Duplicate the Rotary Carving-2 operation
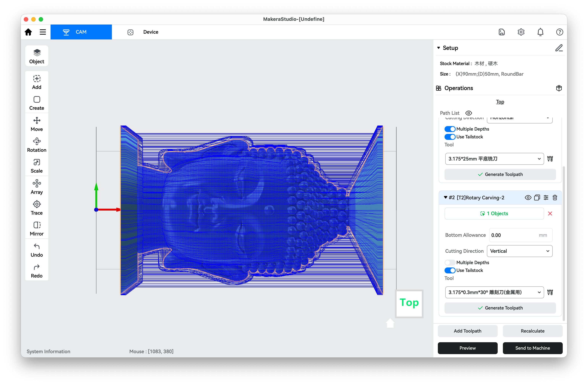588x385 pixels. 537,197
